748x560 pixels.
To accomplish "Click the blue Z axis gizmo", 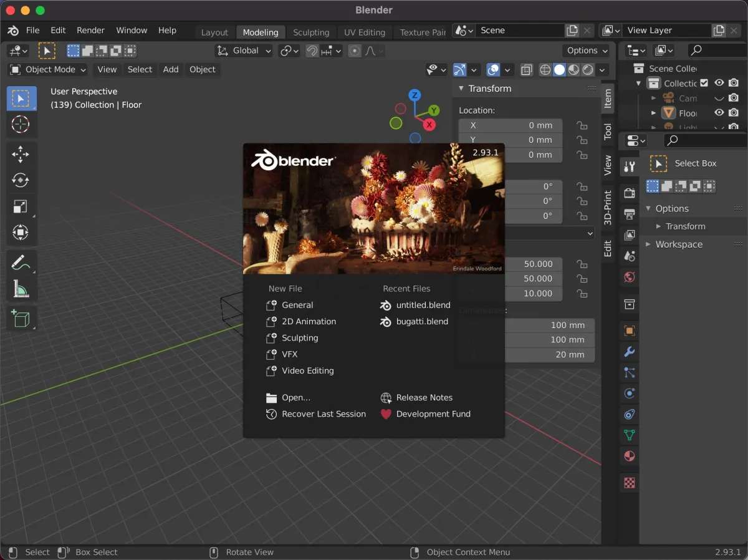I will click(415, 95).
